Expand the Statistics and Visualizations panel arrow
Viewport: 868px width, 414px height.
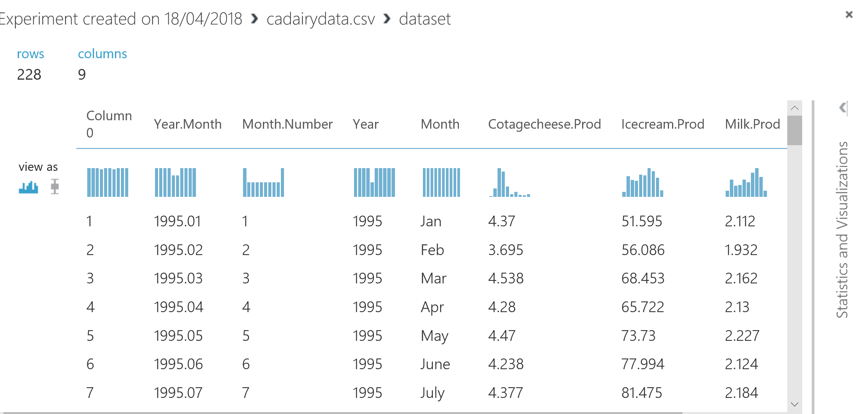(x=843, y=108)
